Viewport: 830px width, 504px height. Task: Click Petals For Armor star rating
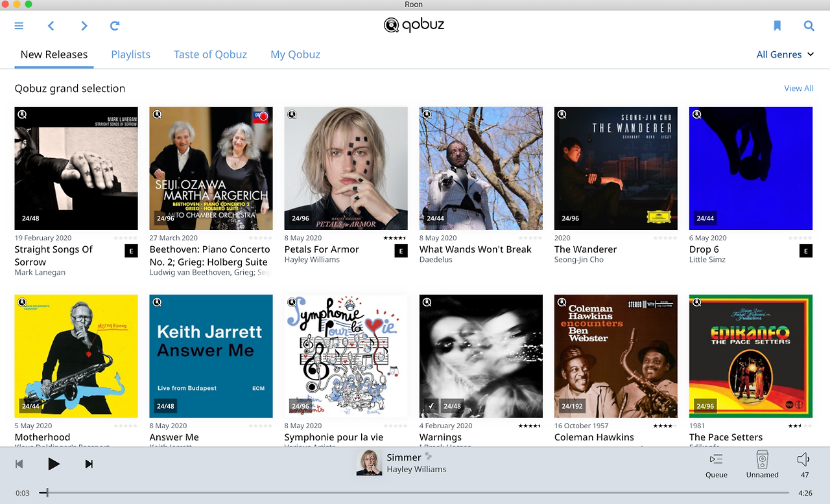click(x=395, y=238)
